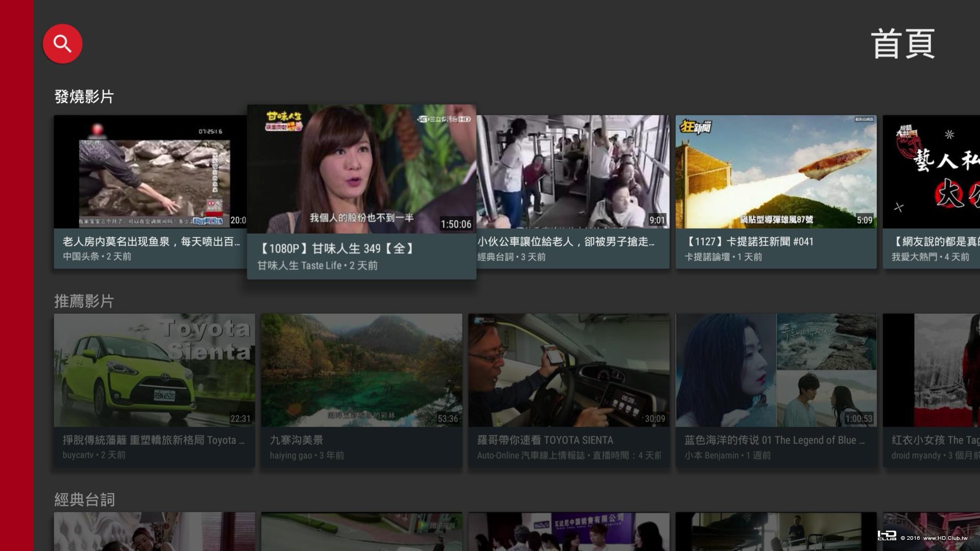Select the 推薦影片 row heading

[x=84, y=301]
